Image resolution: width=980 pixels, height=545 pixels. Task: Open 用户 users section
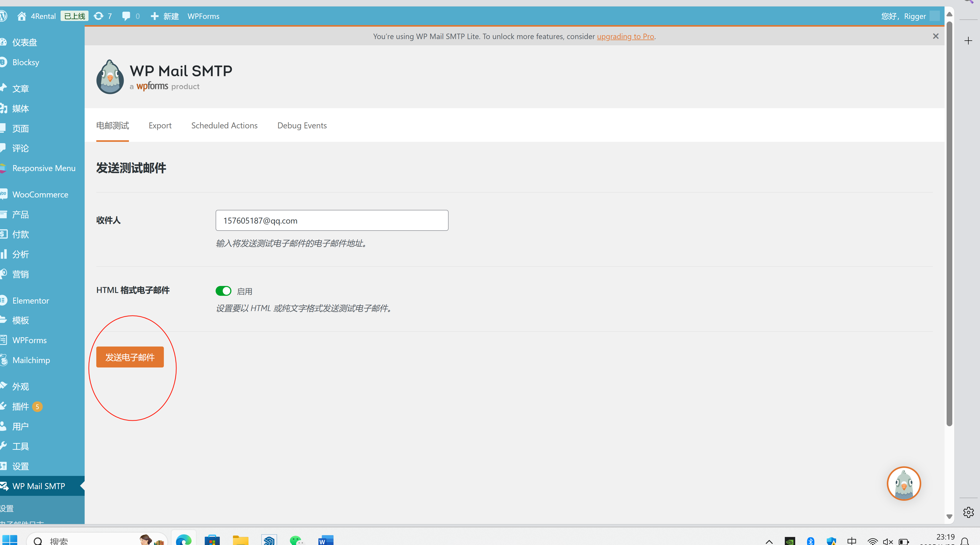[20, 426]
